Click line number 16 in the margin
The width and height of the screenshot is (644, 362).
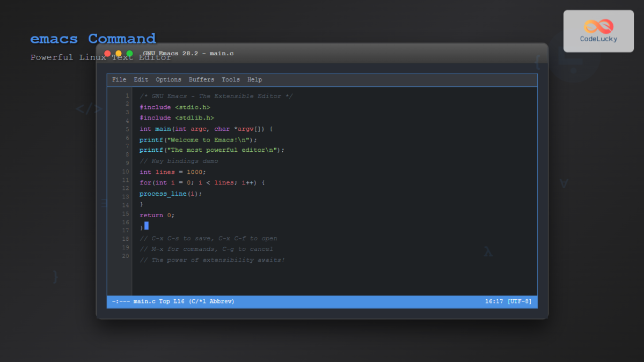125,222
